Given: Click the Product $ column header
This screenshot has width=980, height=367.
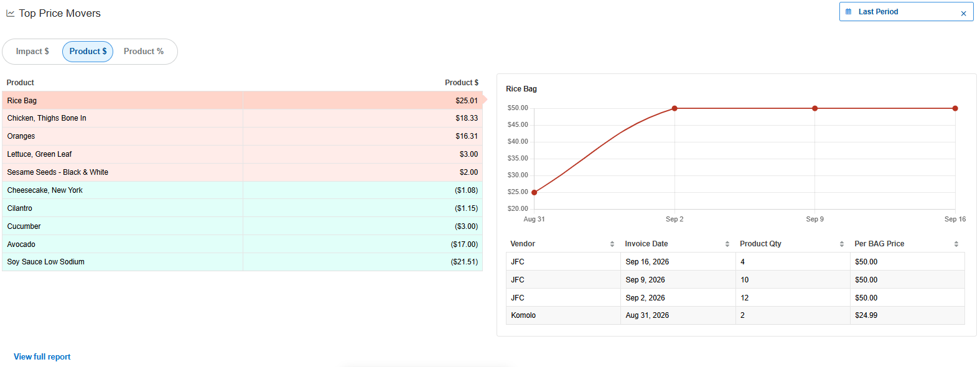Looking at the screenshot, I should tap(462, 83).
